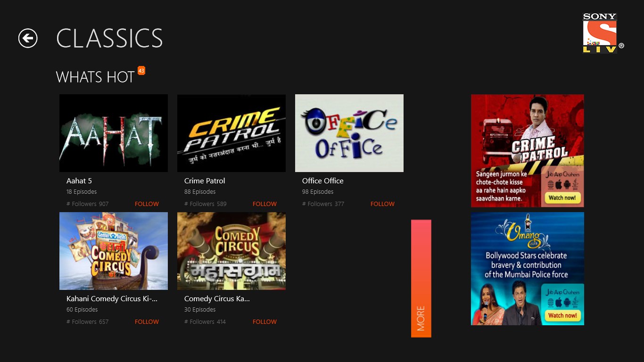Viewport: 644px width, 362px height.
Task: Click the 43 count badge
Action: point(141,71)
